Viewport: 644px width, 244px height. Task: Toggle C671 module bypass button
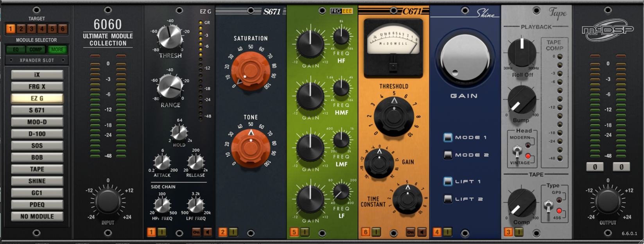tap(376, 232)
